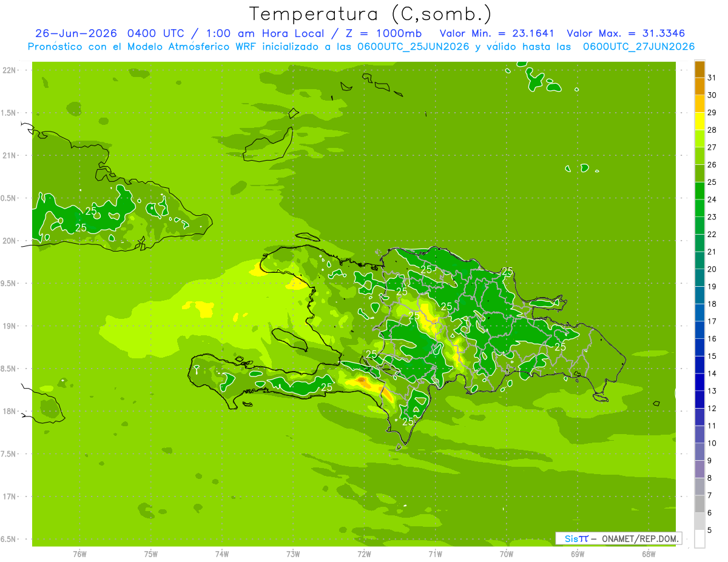Screen dimensions: 728x562
Task: Click the 72W longitude axis label
Action: (364, 554)
